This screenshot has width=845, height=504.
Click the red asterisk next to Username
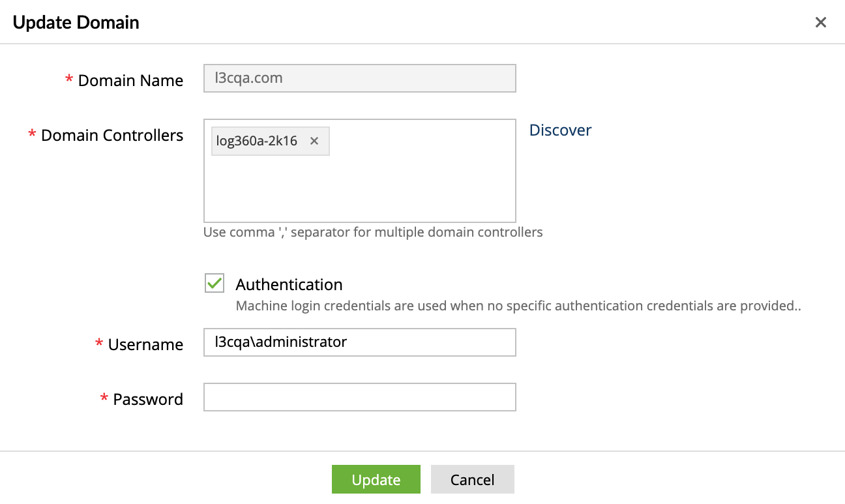click(x=99, y=343)
